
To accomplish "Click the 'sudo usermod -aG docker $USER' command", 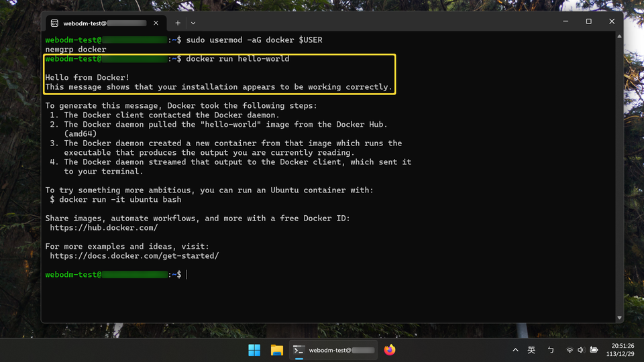I will (254, 40).
